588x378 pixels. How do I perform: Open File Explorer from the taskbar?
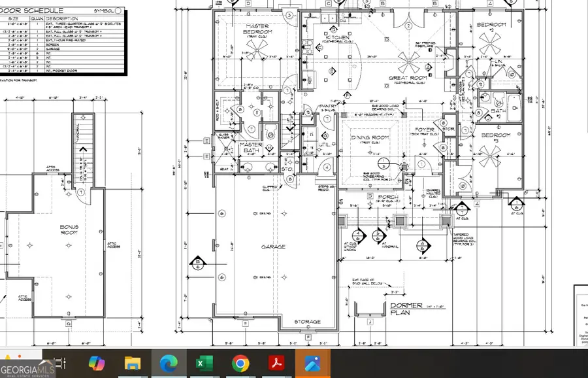[x=133, y=364]
